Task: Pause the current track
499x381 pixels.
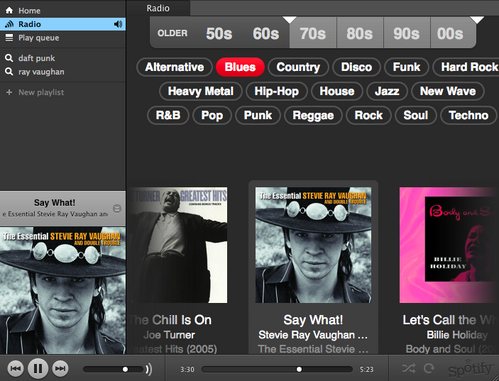Action: coord(38,368)
